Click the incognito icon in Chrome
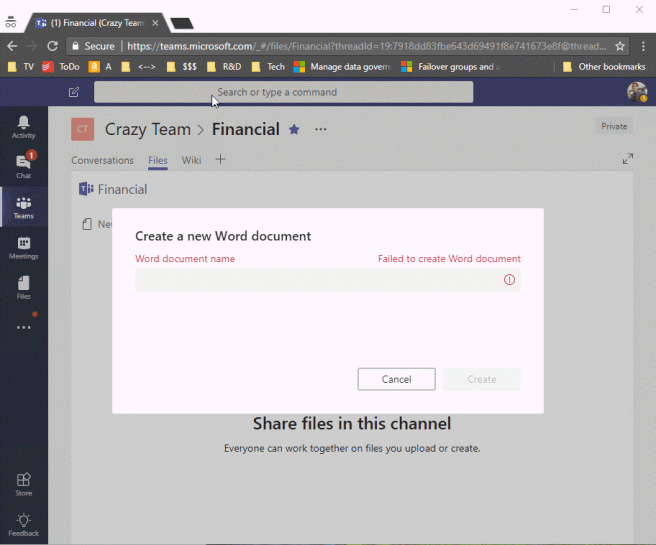The width and height of the screenshot is (656, 545). coord(11,22)
